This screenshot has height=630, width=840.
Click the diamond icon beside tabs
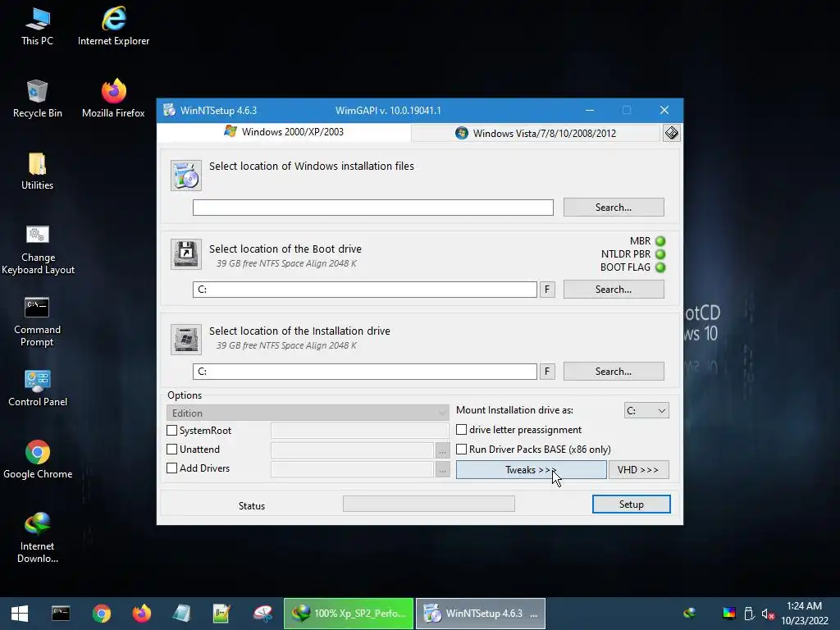pos(671,133)
